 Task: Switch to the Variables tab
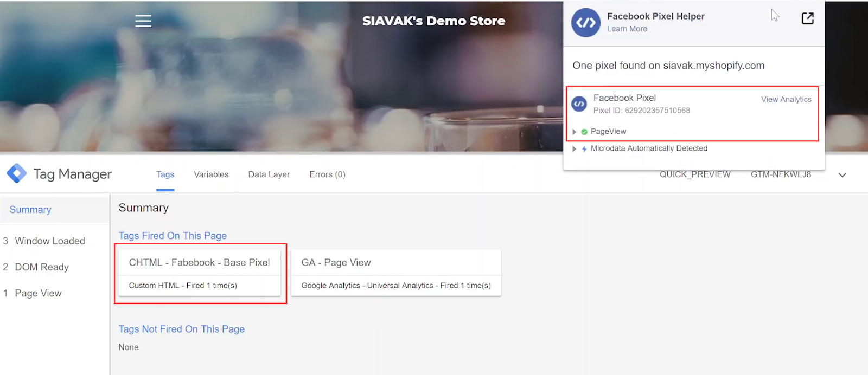pos(211,174)
